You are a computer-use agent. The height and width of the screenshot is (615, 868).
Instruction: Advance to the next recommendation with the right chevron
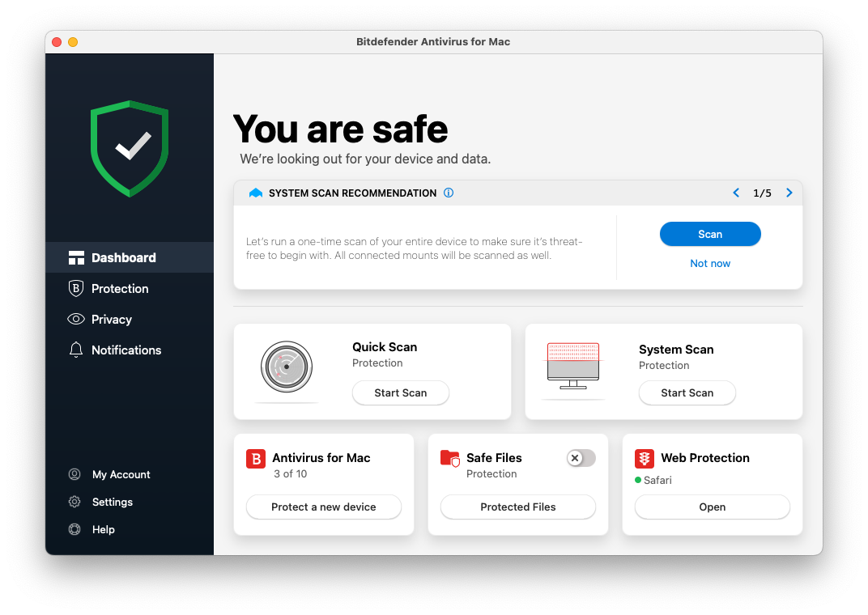[789, 193]
